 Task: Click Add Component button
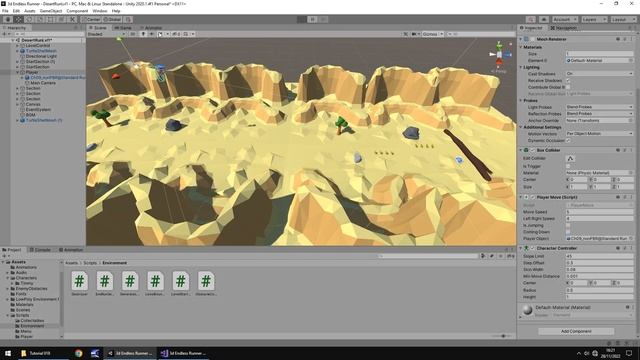576,331
